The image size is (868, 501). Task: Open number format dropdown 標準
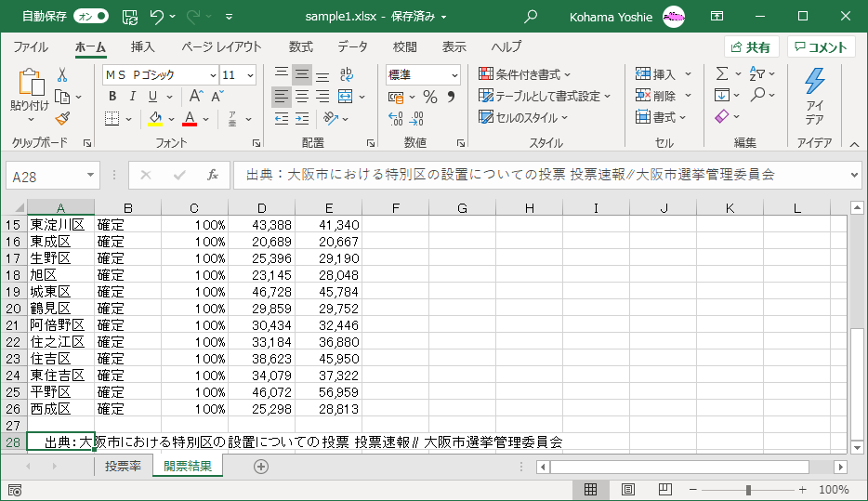(454, 74)
